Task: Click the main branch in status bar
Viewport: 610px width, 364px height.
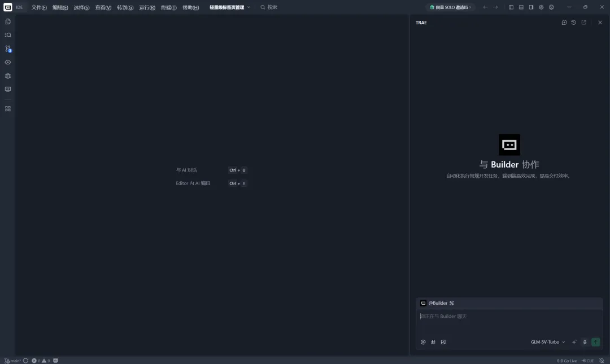Action: click(x=12, y=361)
